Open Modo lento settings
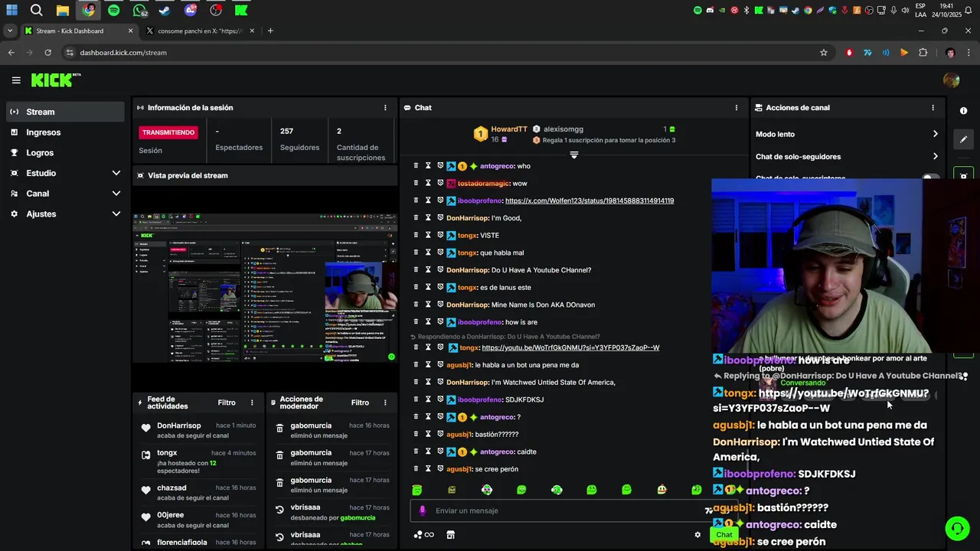The width and height of the screenshot is (980, 551). (847, 134)
